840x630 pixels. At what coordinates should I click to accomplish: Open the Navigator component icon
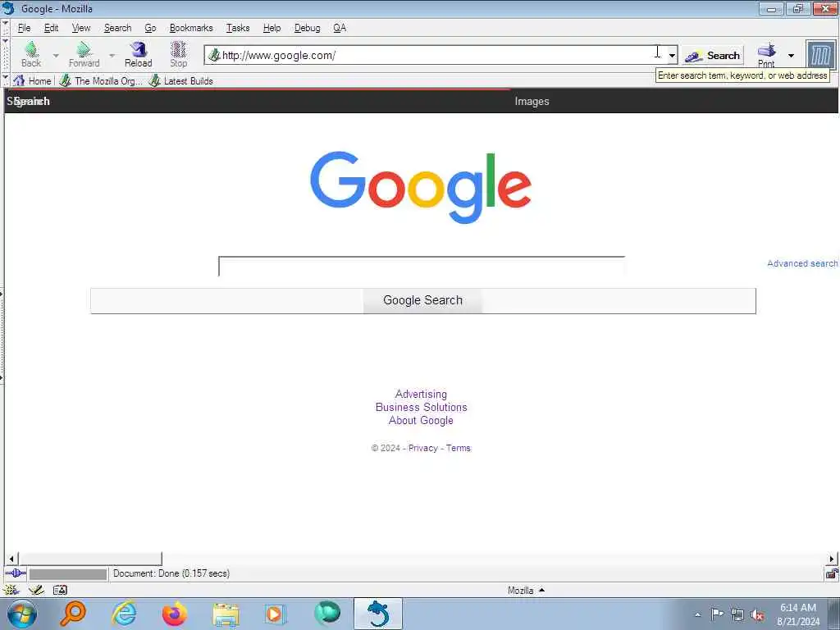coord(11,590)
